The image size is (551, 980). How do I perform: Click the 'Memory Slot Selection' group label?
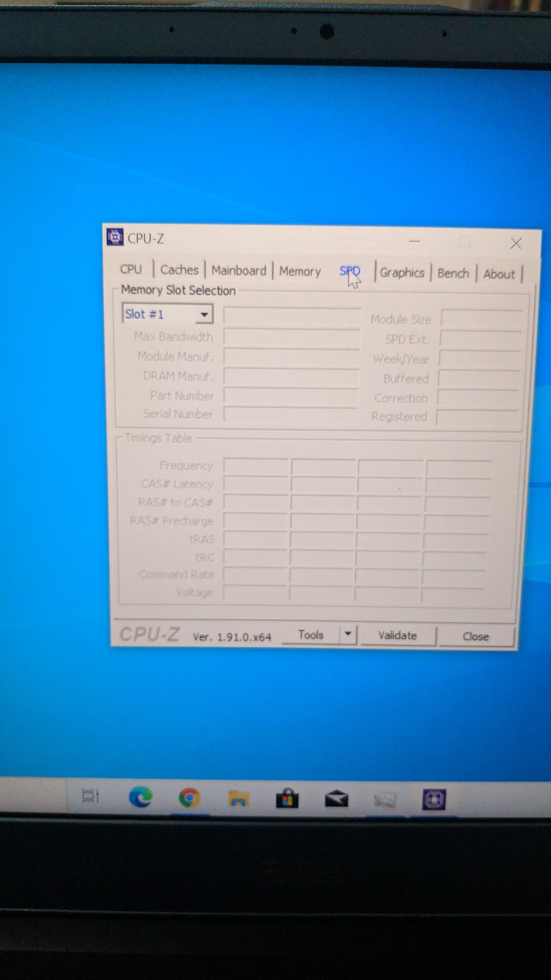(178, 291)
